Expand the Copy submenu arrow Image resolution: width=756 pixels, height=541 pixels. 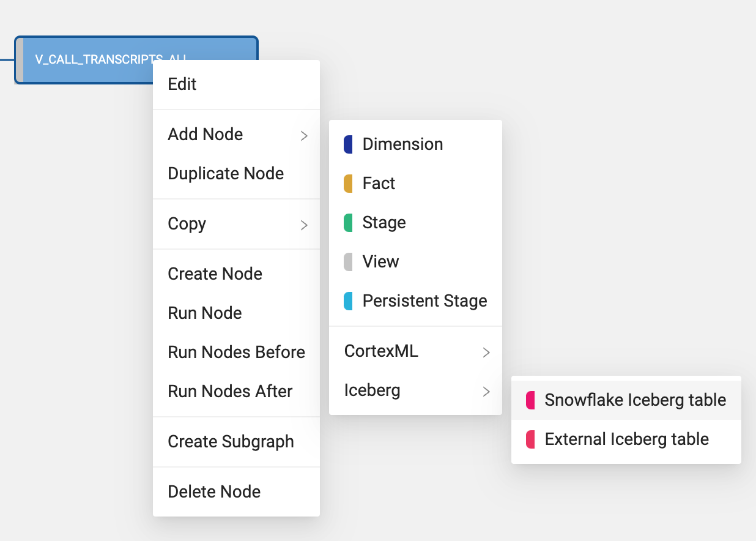point(304,225)
